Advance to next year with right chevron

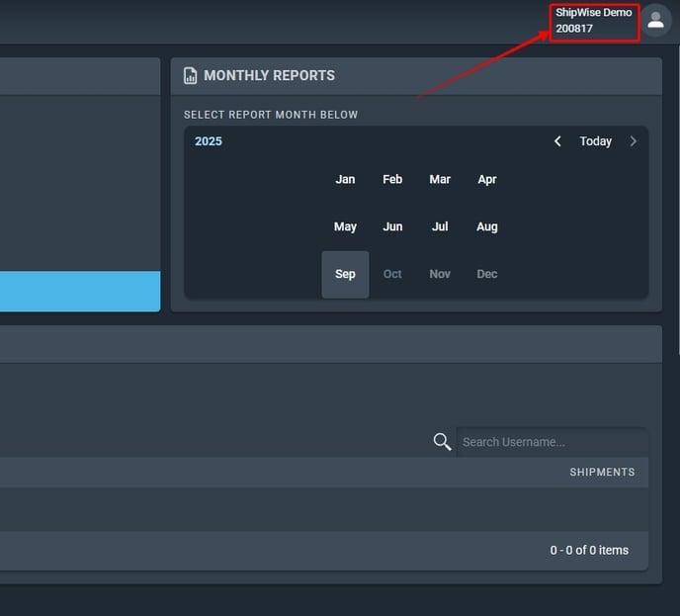(x=633, y=141)
